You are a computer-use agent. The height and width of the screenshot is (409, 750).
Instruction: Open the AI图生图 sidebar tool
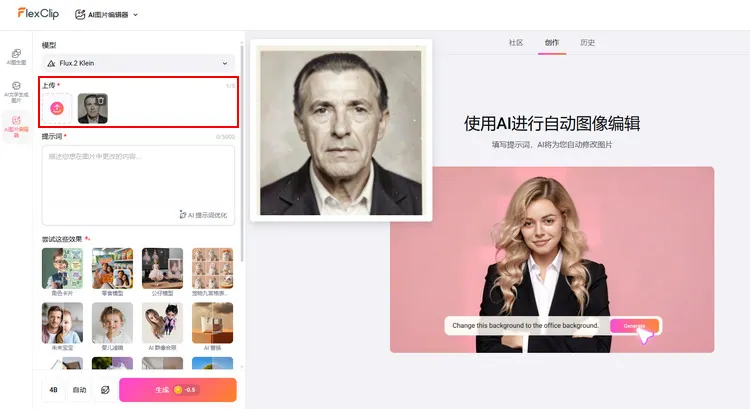coord(16,57)
